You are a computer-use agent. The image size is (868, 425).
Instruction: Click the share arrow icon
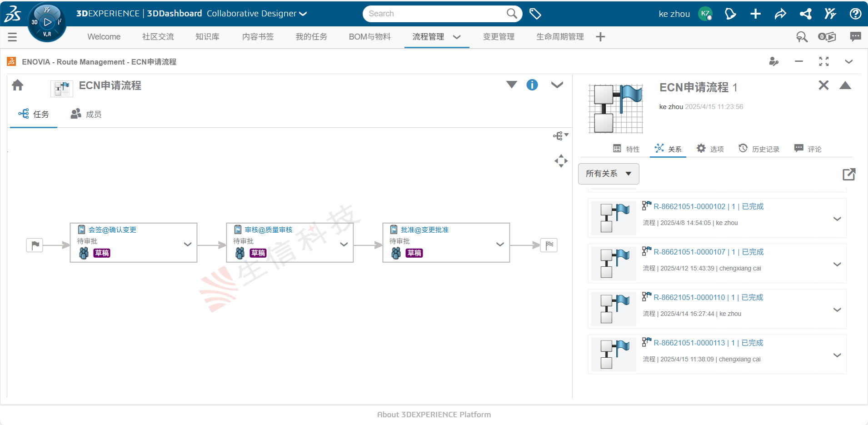(x=780, y=14)
